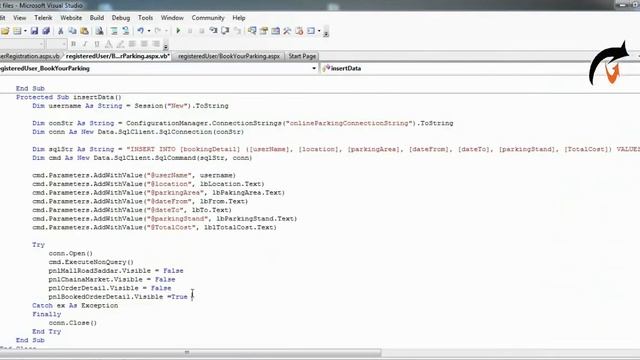This screenshot has height=360, width=640.
Task: Click the Add New Item icon
Action: click(17, 31)
